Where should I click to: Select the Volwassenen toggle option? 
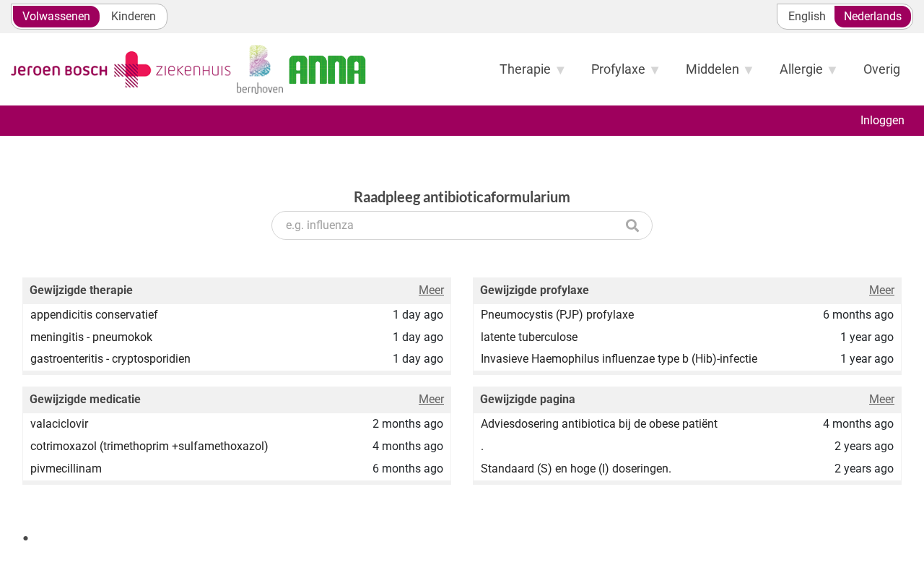coord(56,17)
